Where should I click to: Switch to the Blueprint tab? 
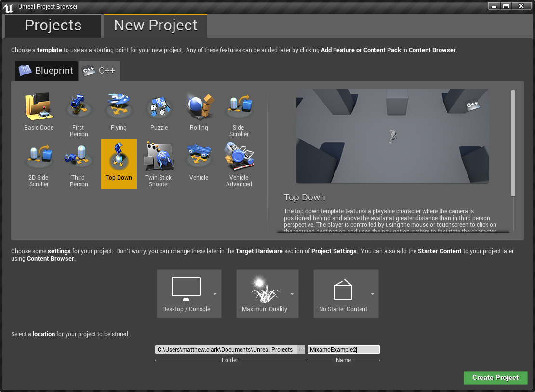point(46,71)
